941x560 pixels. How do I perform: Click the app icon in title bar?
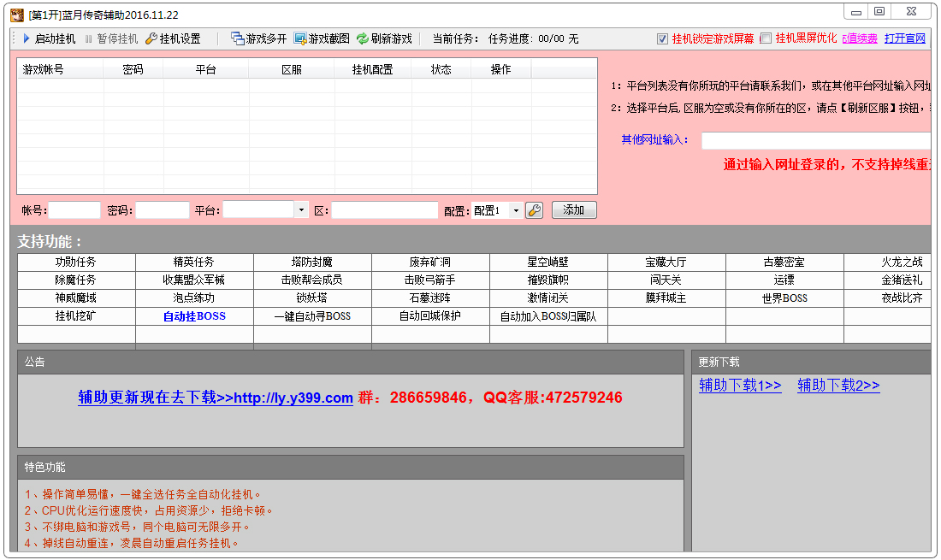coord(17,15)
